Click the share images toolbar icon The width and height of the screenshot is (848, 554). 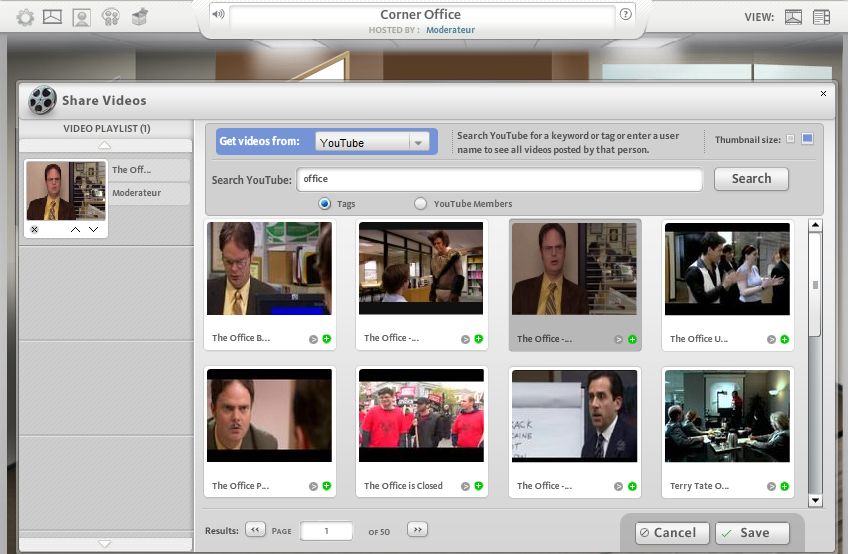point(52,17)
